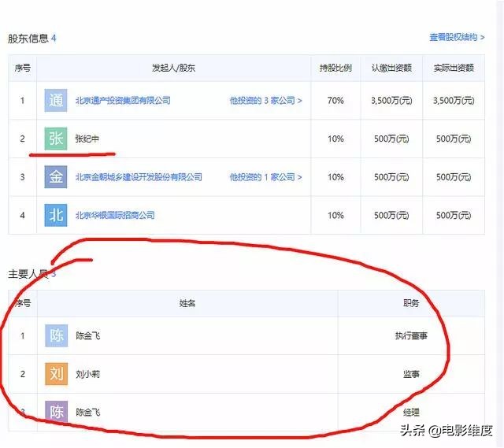Click the 张 avatar icon
Viewport: 504px width, 448px height.
click(x=56, y=139)
